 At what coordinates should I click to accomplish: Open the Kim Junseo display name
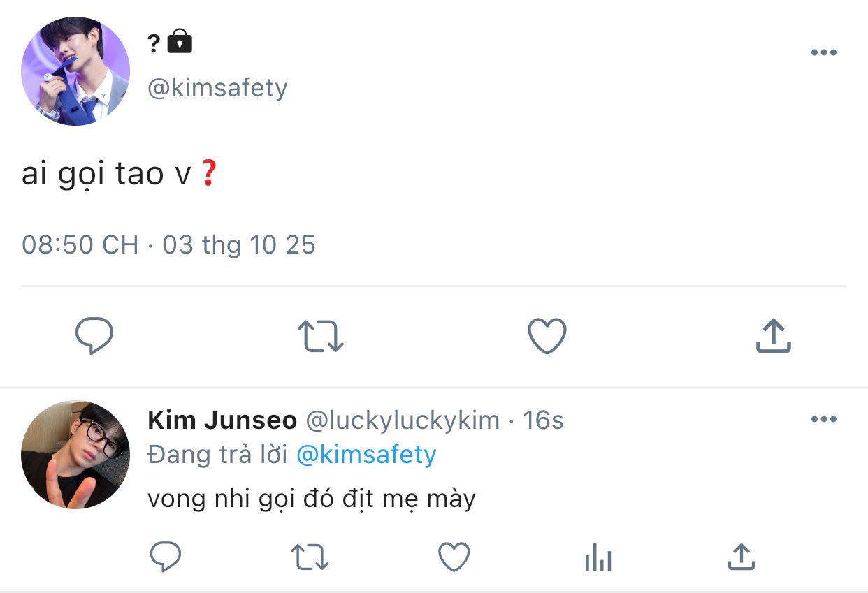point(222,420)
